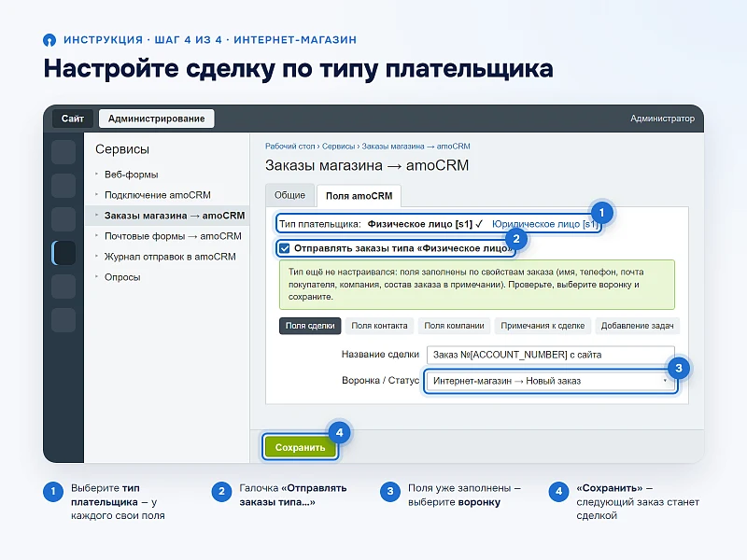Open the Добавление задач sub-tab
Screen dimensions: 747x560
637,326
